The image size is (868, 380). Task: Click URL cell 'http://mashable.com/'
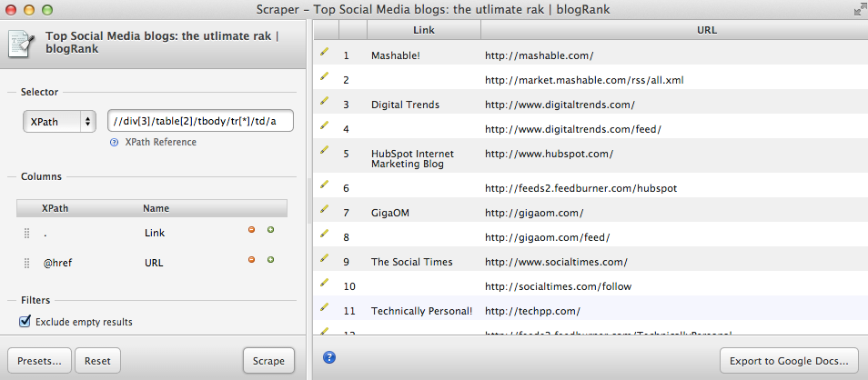point(540,55)
